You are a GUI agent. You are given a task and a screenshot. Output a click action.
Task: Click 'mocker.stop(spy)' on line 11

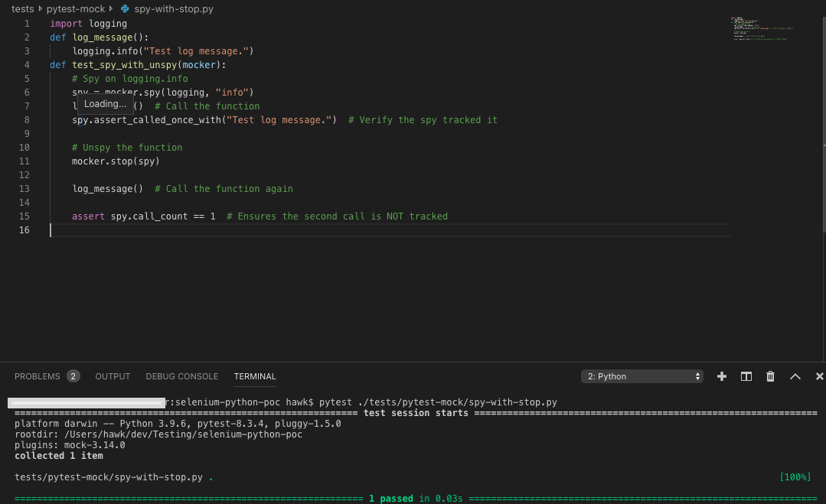[x=116, y=161]
